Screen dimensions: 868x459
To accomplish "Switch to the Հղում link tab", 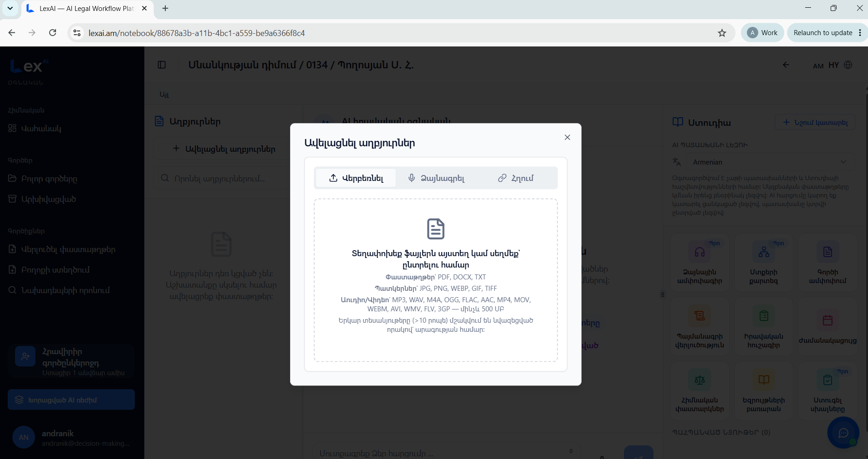I will pyautogui.click(x=516, y=178).
